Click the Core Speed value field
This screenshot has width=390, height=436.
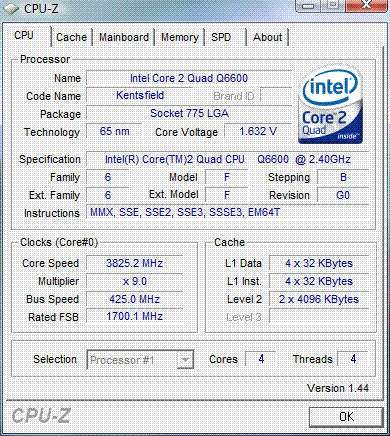point(135,263)
